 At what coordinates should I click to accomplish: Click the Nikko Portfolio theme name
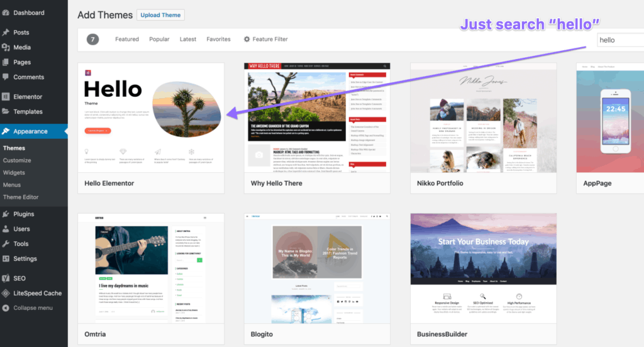pyautogui.click(x=440, y=183)
